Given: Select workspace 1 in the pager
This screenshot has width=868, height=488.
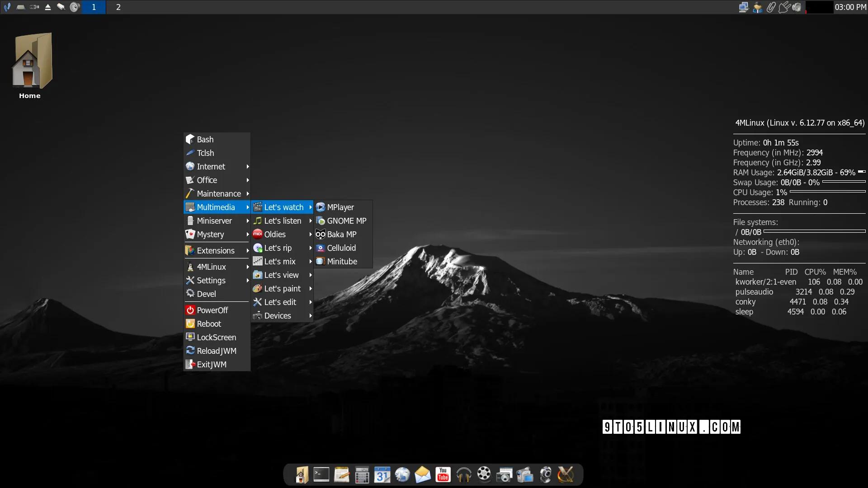Looking at the screenshot, I should tap(94, 7).
